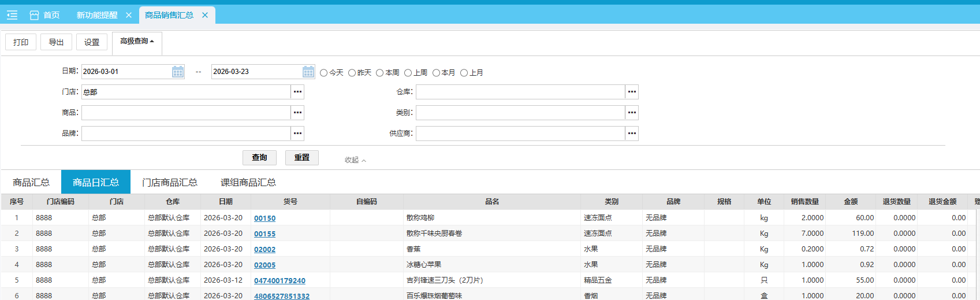980x300 pixels.
Task: Close the 商品销售汇总 tab
Action: [x=205, y=15]
